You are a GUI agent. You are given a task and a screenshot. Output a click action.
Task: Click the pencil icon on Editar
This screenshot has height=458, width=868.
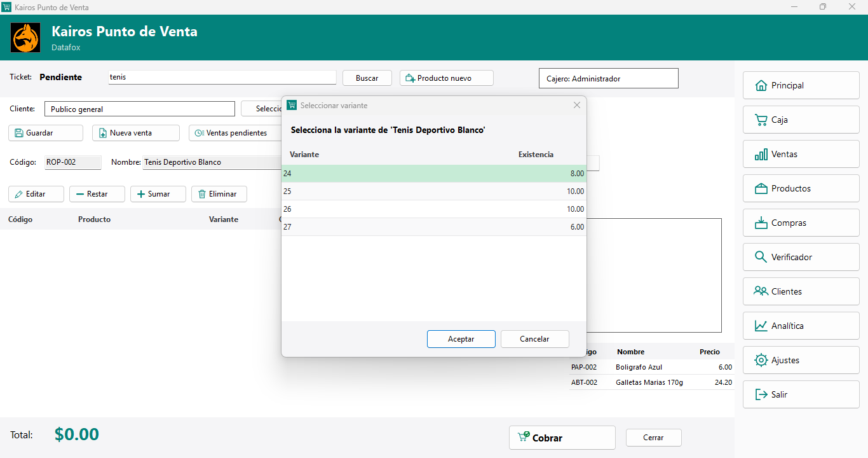[x=19, y=194]
